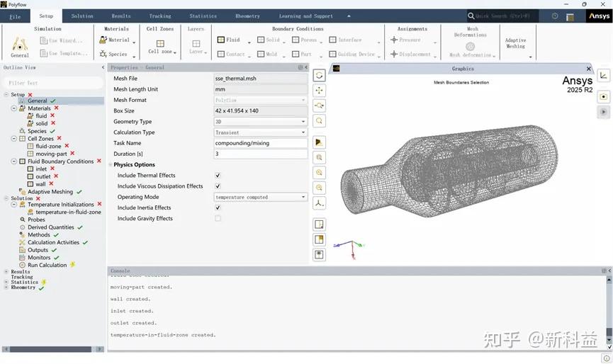This screenshot has width=613, height=364.
Task: Click the Use Template button
Action: pos(64,53)
